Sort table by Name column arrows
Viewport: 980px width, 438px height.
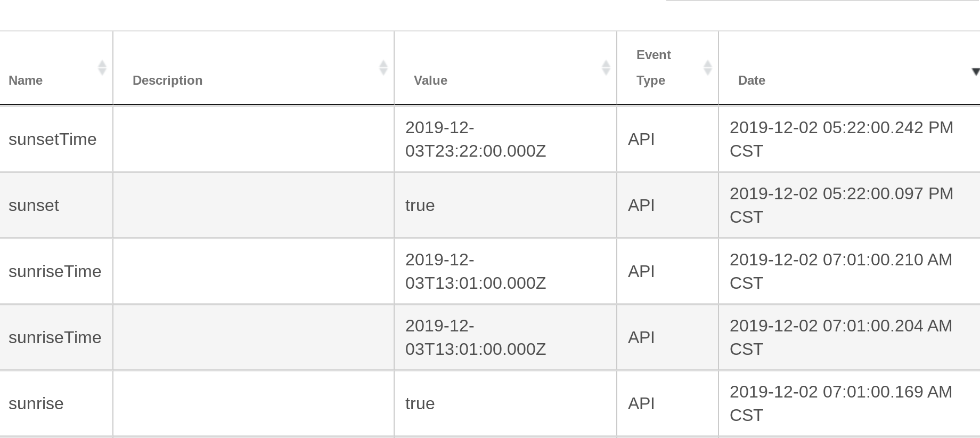[102, 68]
